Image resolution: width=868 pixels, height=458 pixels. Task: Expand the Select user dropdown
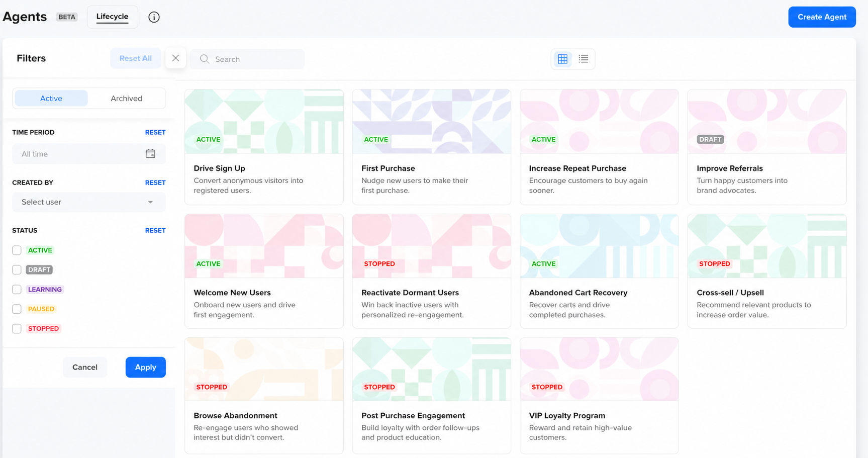(89, 202)
